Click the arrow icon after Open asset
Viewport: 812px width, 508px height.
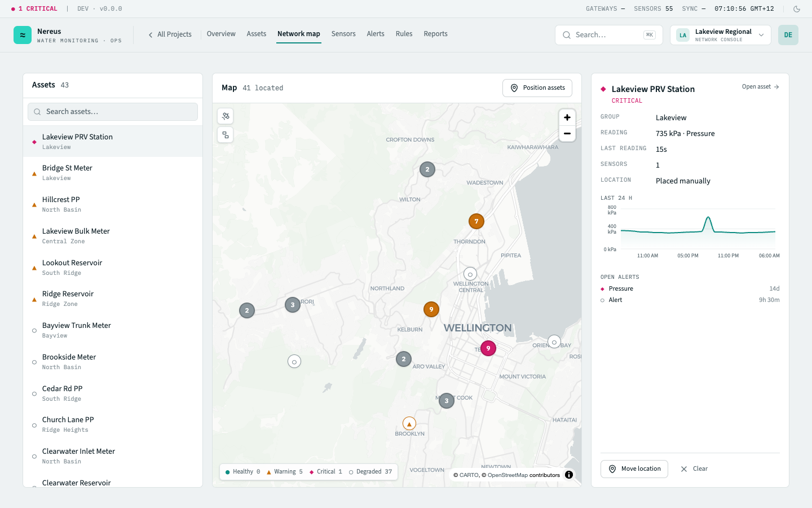point(776,87)
